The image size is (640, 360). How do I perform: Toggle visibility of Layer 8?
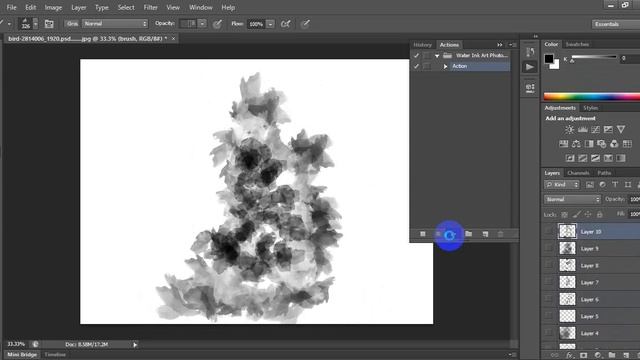click(548, 265)
